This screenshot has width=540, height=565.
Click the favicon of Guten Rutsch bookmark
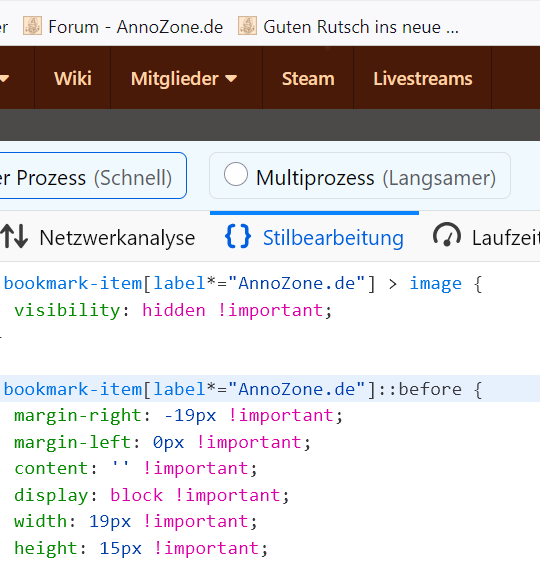(x=247, y=26)
